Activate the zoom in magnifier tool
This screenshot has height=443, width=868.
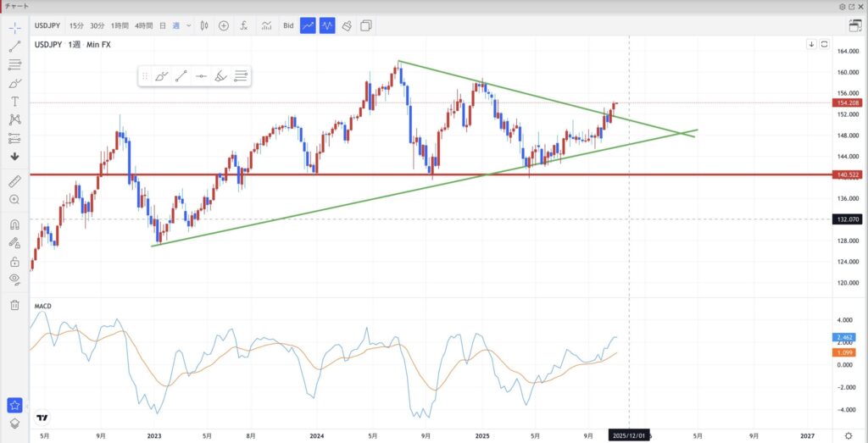(x=14, y=200)
